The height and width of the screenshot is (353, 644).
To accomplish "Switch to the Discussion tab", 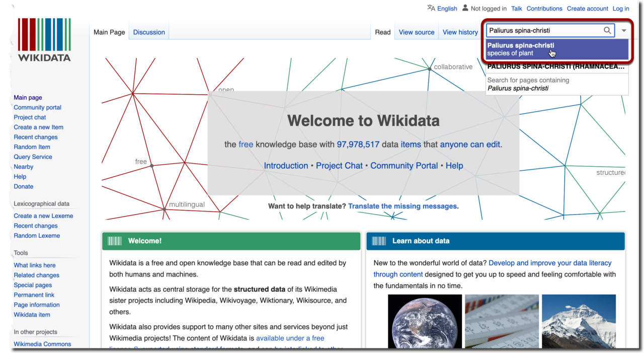I will point(148,32).
